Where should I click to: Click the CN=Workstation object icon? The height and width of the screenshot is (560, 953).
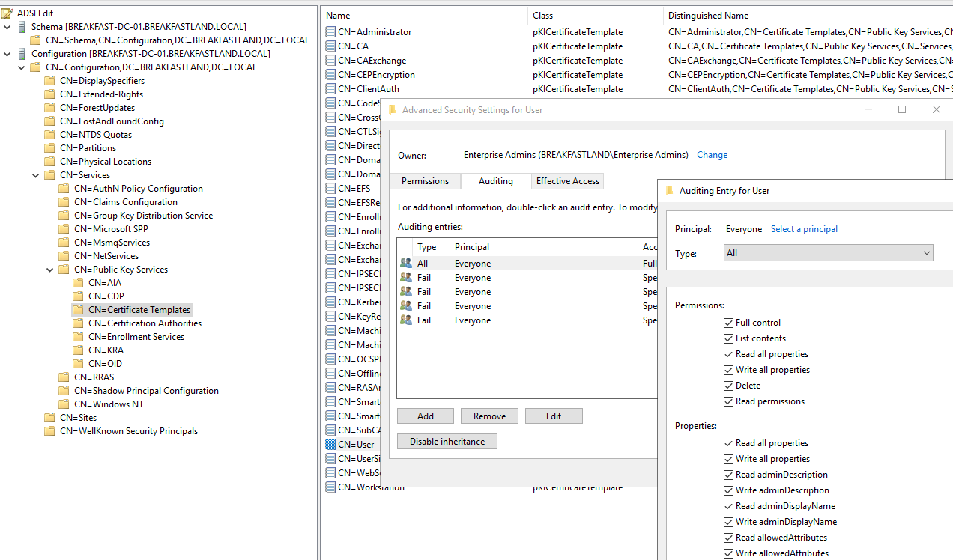pyautogui.click(x=330, y=487)
